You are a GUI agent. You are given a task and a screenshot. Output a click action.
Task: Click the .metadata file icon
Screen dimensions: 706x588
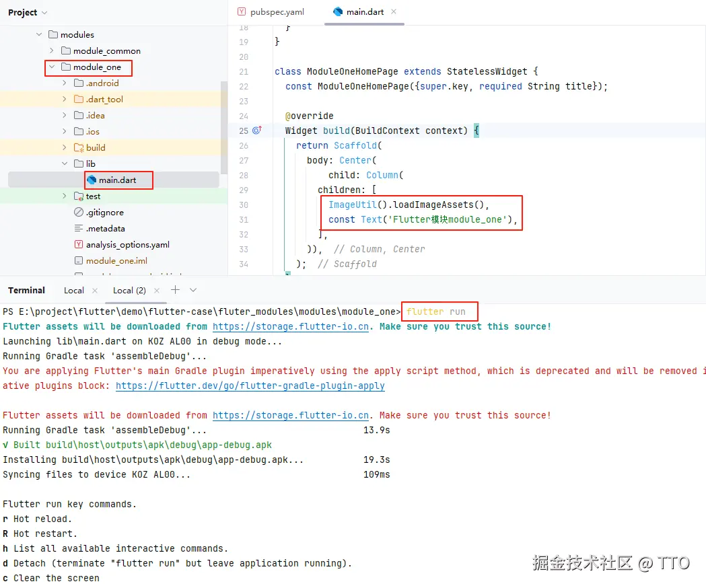[x=78, y=228]
